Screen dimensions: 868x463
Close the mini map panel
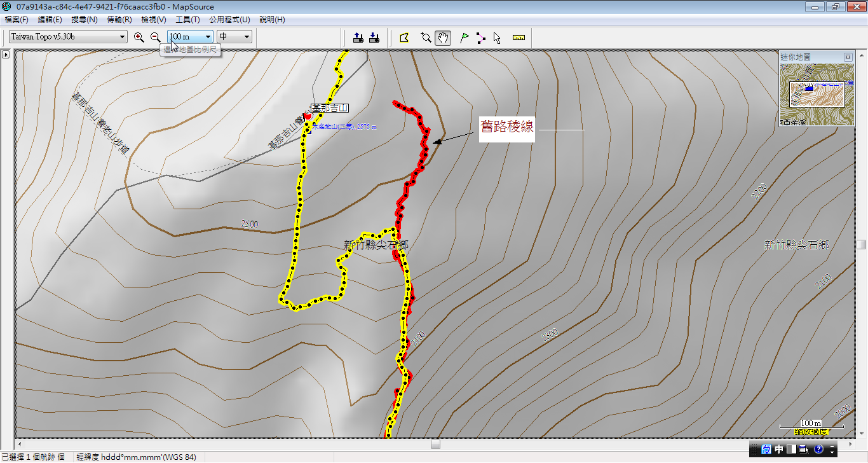pos(848,57)
